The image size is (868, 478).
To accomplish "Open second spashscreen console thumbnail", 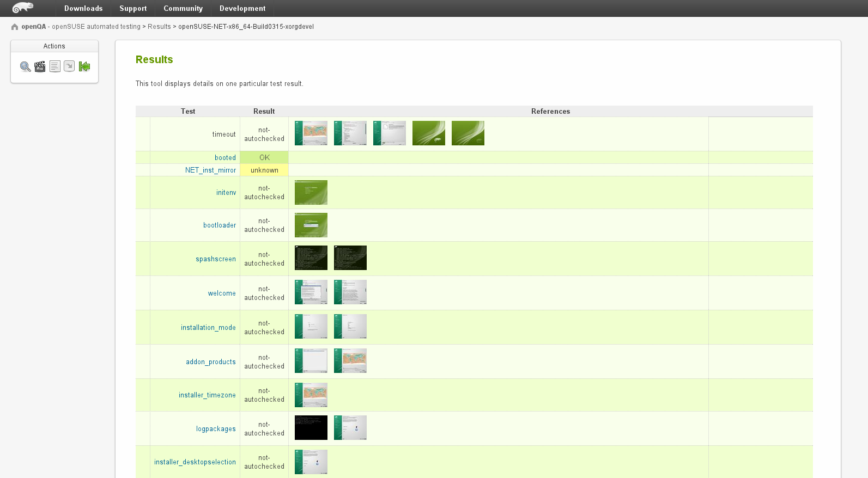I will 350,258.
